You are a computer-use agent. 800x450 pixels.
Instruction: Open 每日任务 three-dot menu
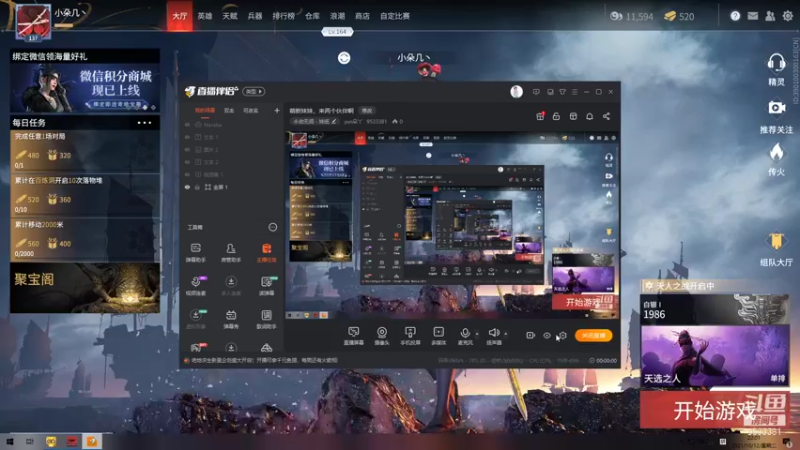pos(144,122)
